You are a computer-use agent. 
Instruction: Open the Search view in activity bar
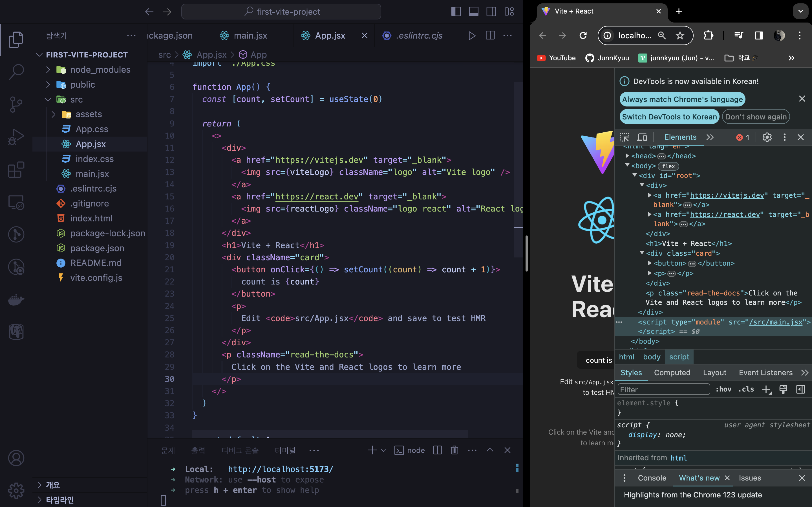coord(16,72)
